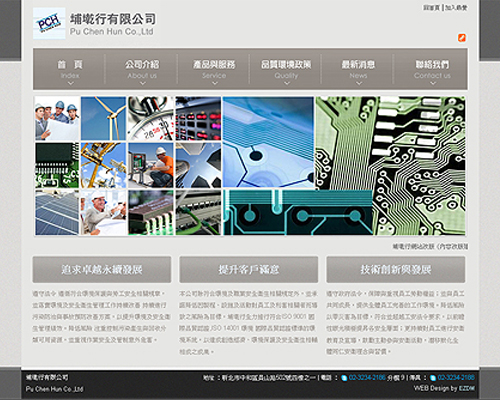Expand the chevron under the Index menu
The image size is (500, 400).
[x=70, y=83]
